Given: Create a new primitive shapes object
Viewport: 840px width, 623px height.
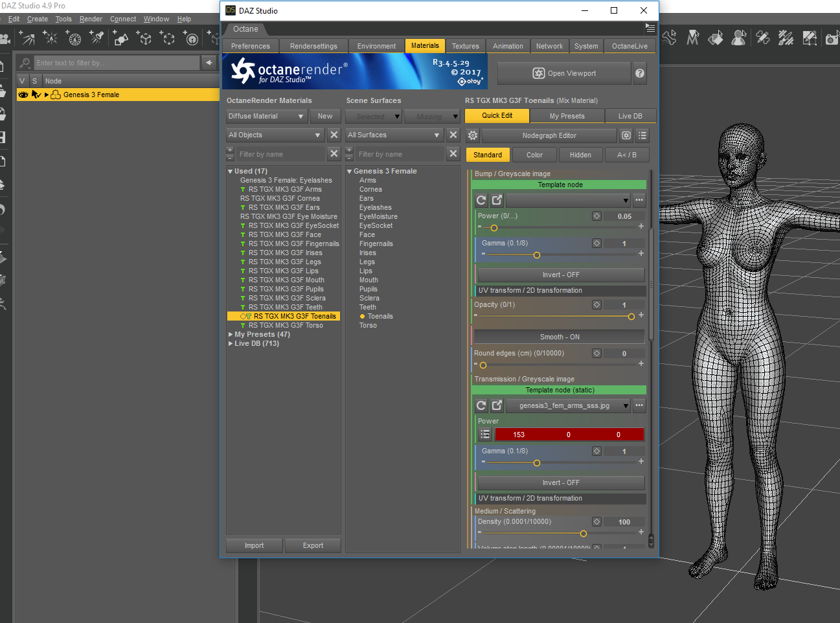Looking at the screenshot, I should pyautogui.click(x=121, y=39).
